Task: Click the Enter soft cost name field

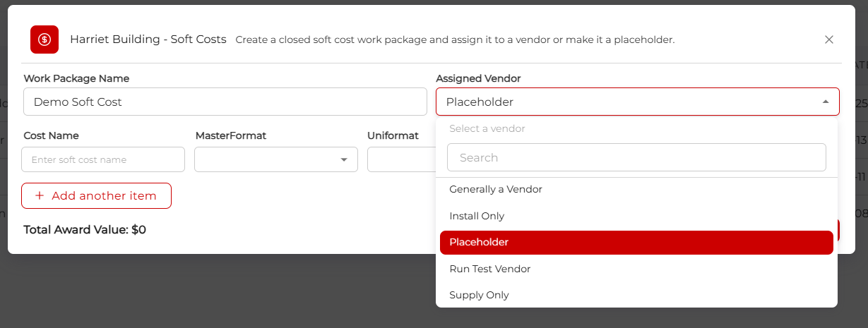Action: 103,159
